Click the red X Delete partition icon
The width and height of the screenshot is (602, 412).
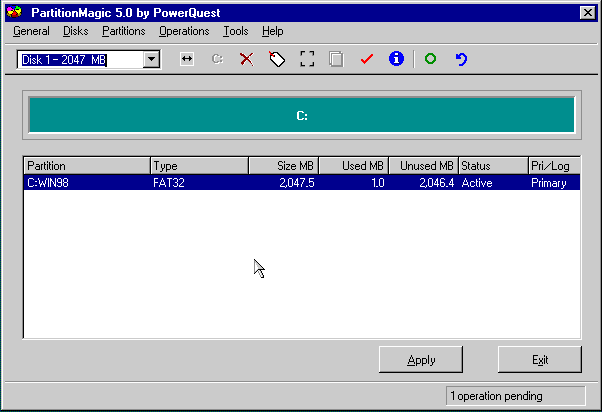pyautogui.click(x=246, y=60)
